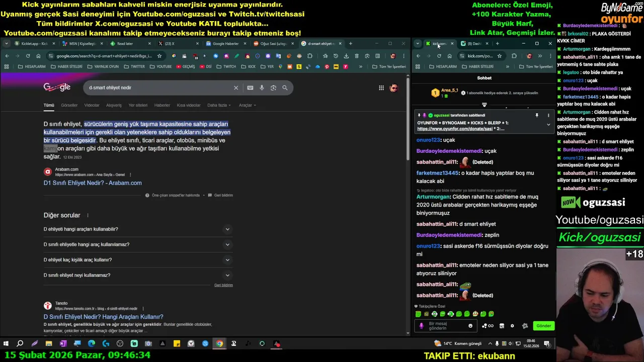Click the Google logo
Viewport: 644px width, 362px height.
(x=57, y=87)
